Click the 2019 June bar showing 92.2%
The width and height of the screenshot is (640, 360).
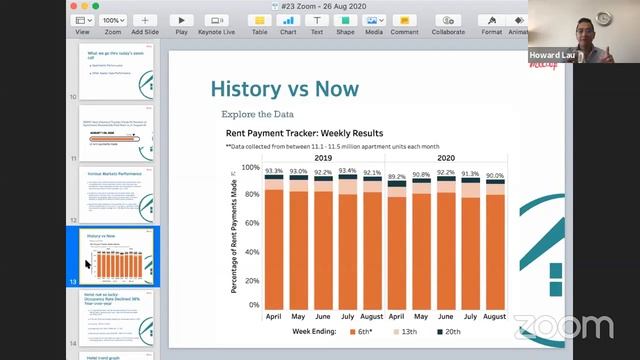(x=323, y=243)
